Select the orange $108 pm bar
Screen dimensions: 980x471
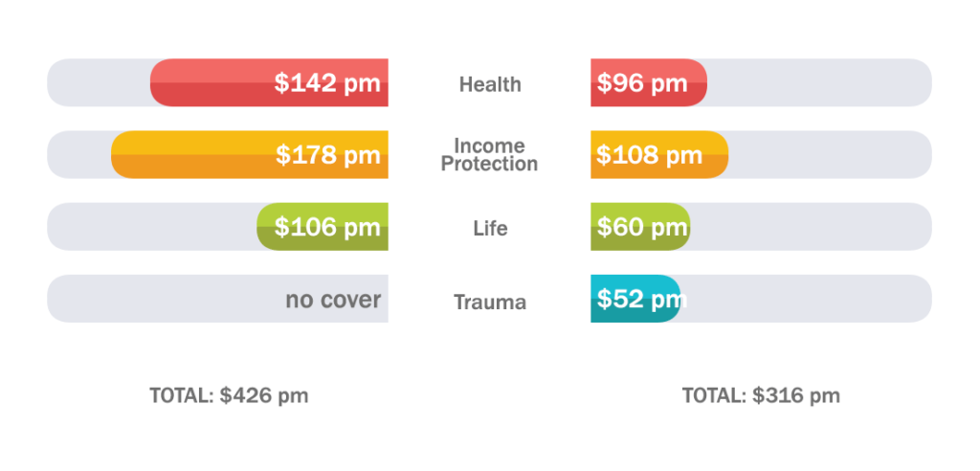coord(658,155)
